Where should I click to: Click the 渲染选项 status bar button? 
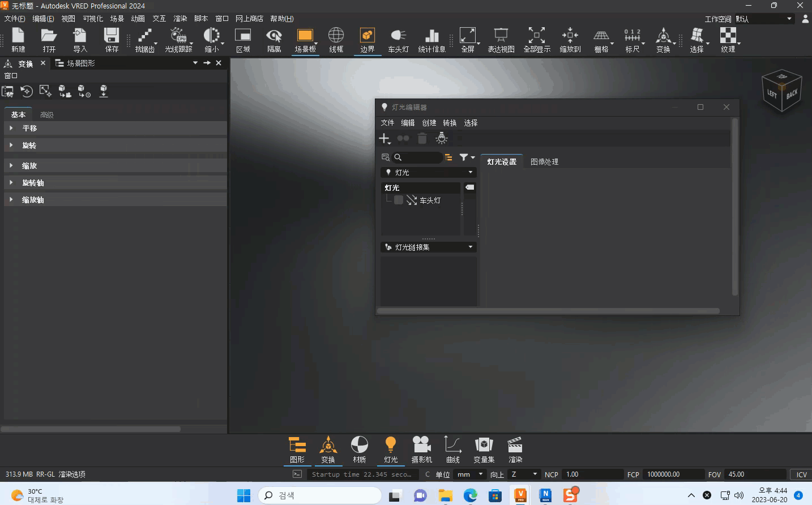point(72,474)
